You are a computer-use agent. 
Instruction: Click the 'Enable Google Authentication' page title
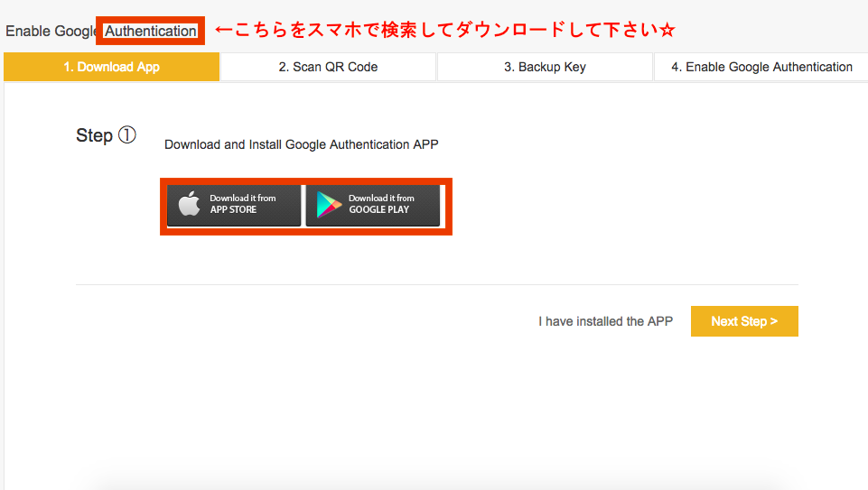pyautogui.click(x=101, y=31)
